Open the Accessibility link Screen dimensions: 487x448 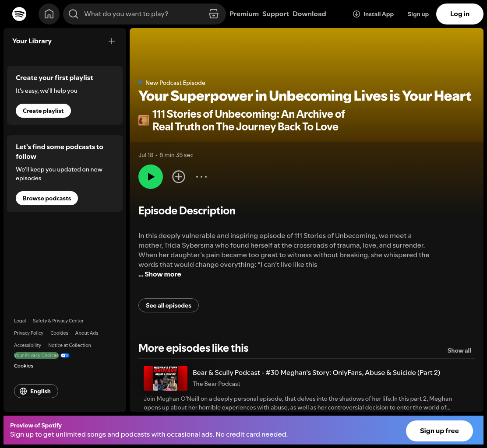click(27, 345)
